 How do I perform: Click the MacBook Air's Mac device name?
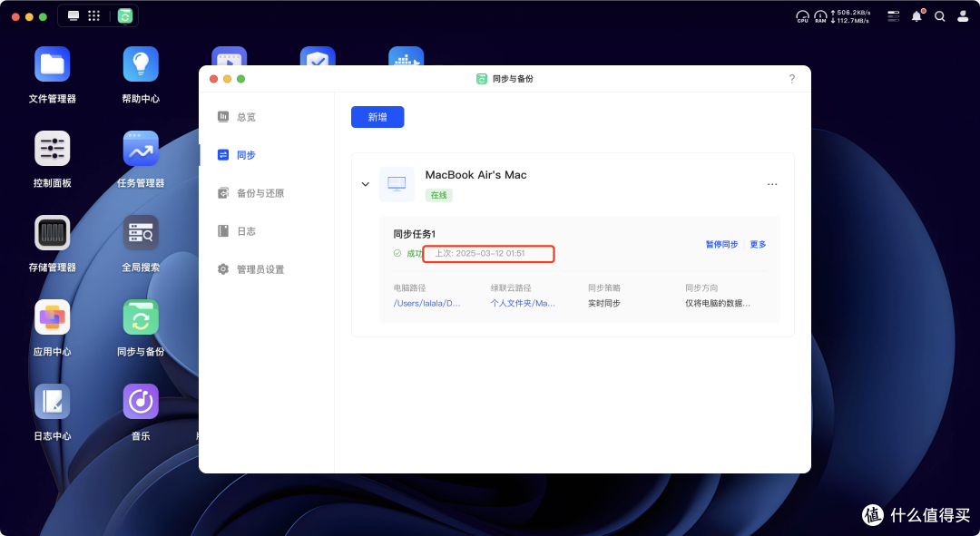pos(476,175)
